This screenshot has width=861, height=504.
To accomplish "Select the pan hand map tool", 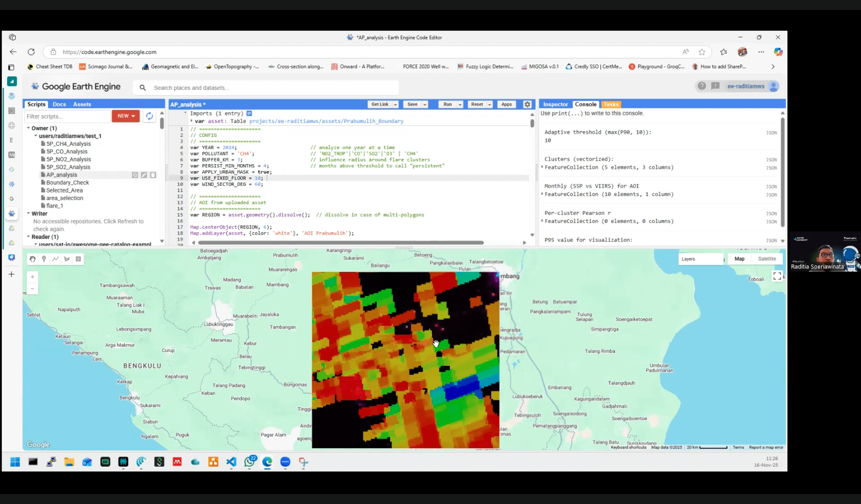I will (x=32, y=259).
